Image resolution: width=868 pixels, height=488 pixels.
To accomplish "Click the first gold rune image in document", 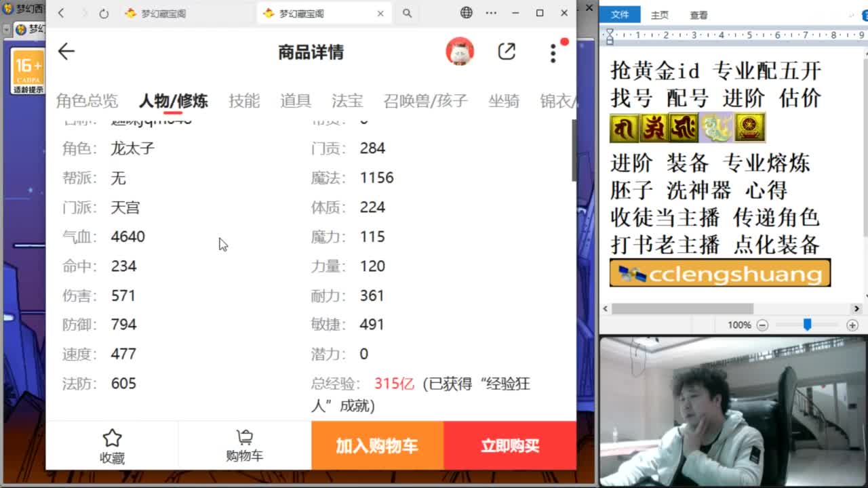I will click(x=624, y=127).
